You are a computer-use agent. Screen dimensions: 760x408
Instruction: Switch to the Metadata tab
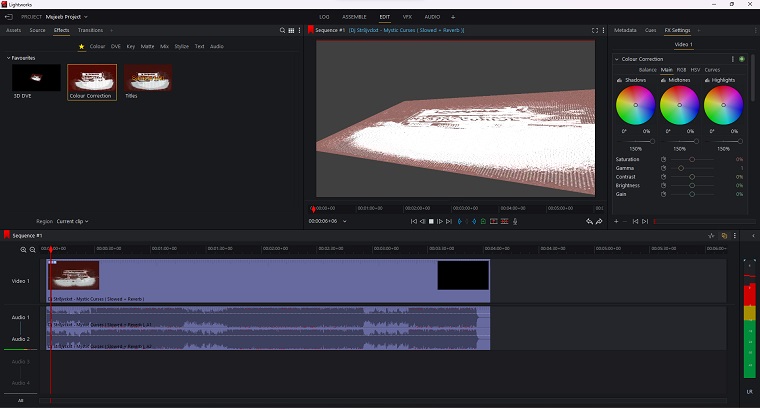pyautogui.click(x=625, y=30)
